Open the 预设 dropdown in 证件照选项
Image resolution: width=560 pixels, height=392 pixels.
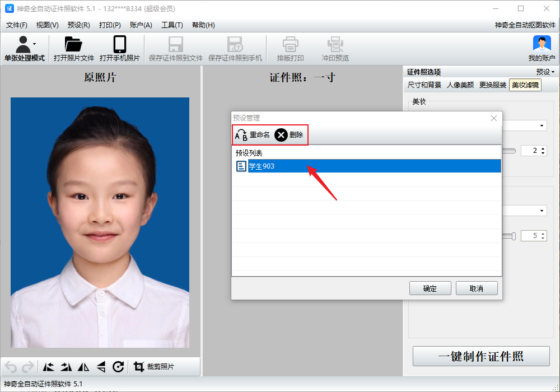click(545, 72)
